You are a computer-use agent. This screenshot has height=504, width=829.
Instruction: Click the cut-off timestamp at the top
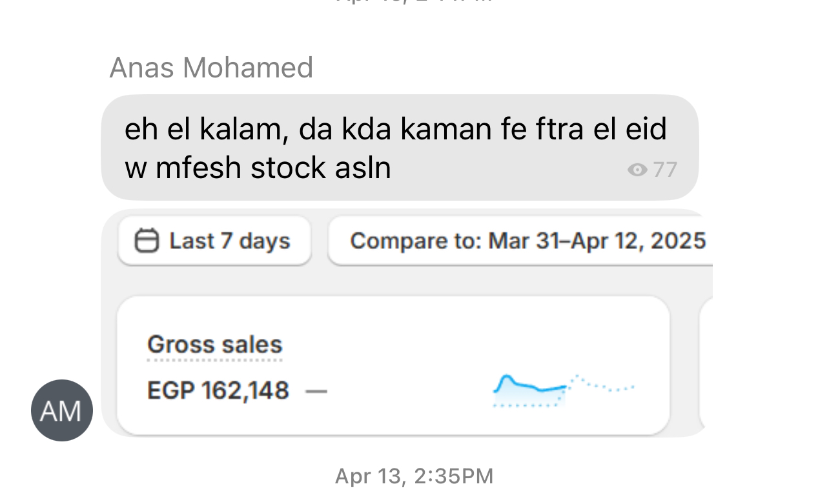414,2
